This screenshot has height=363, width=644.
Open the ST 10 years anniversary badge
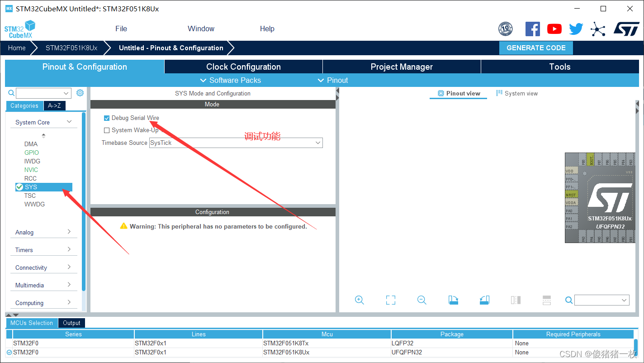[x=505, y=29]
